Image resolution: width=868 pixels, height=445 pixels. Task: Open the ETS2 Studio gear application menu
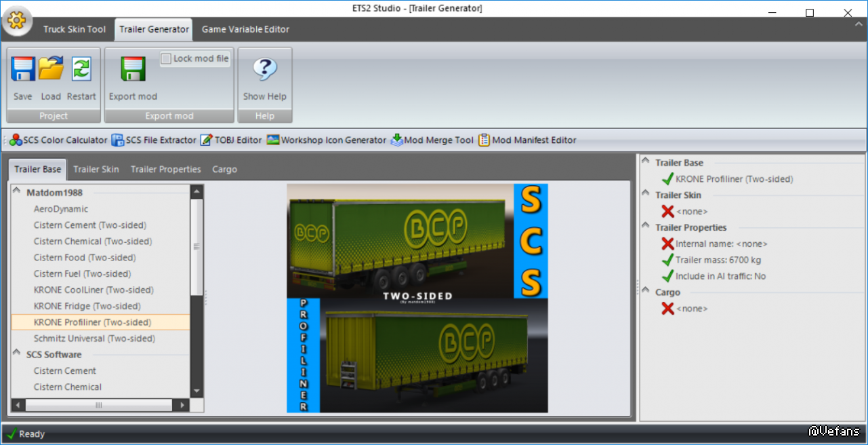pos(17,21)
